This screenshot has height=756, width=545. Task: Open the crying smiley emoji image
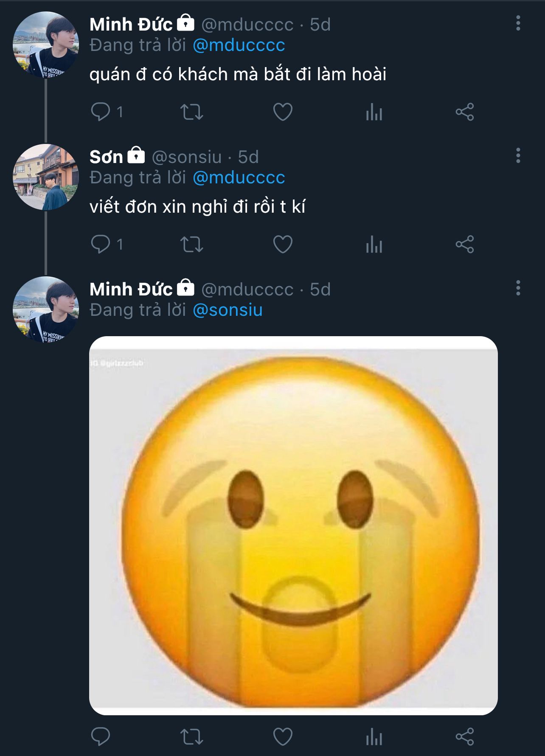pos(293,526)
